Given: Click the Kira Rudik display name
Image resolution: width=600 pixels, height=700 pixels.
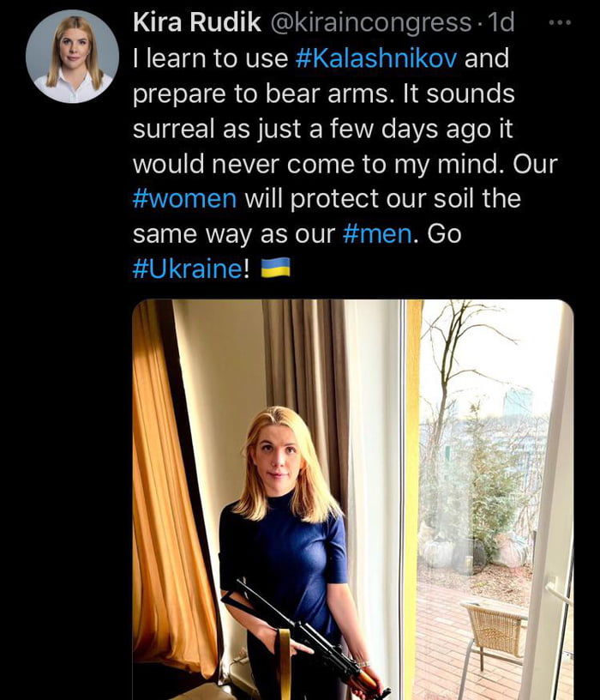Looking at the screenshot, I should point(197,24).
